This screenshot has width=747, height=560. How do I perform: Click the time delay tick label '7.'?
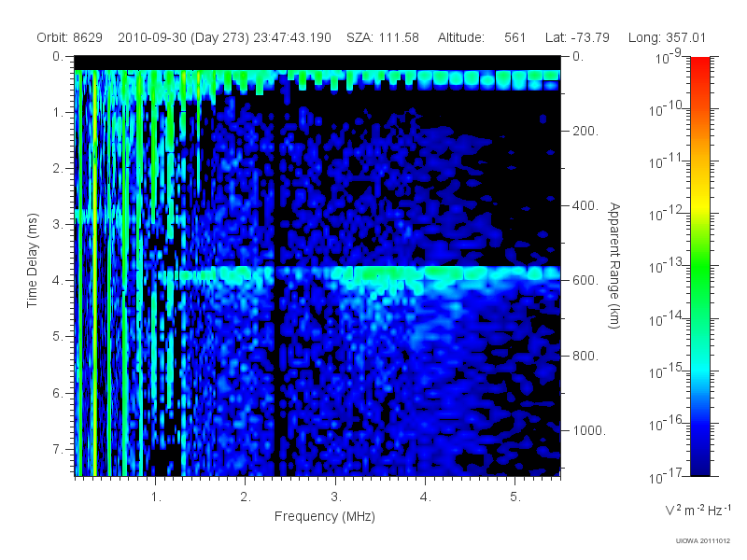(58, 449)
